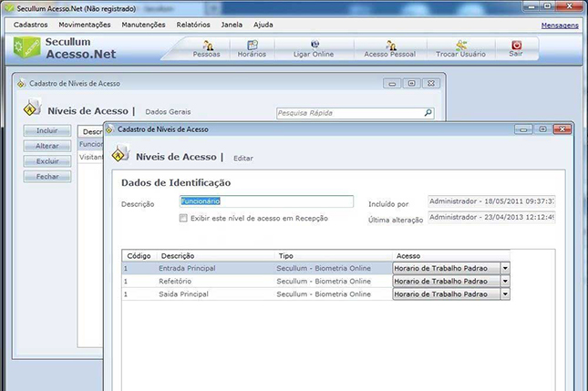Image resolution: width=588 pixels, height=391 pixels.
Task: Select the Refeitório row
Action: [x=315, y=281]
